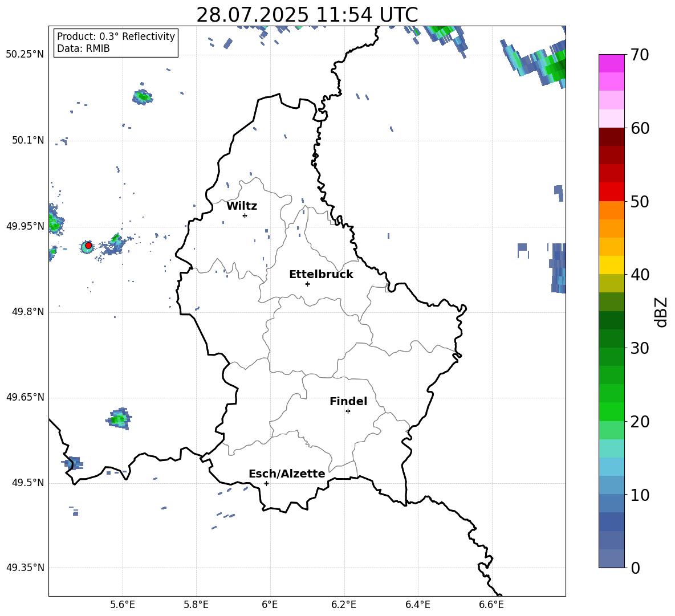675x616 pixels.
Task: Click the bright green colorbar segment above 20
Action: click(611, 411)
